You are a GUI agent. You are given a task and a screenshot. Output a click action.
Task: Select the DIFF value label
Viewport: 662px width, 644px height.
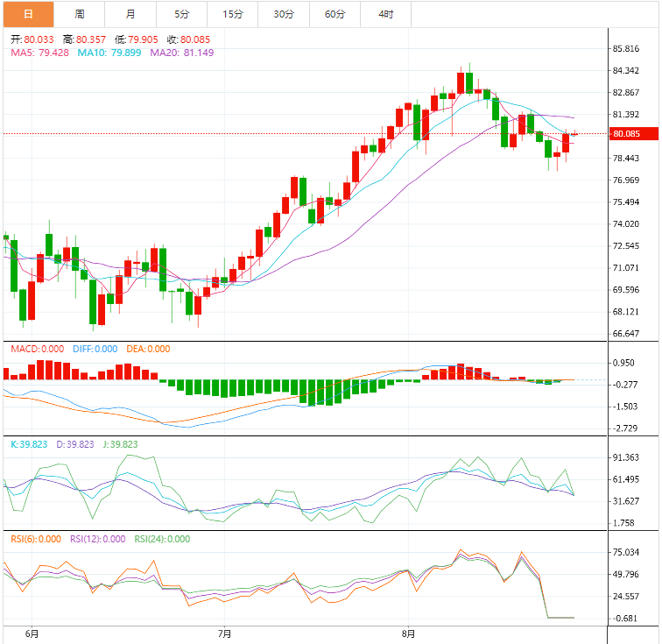click(x=93, y=349)
